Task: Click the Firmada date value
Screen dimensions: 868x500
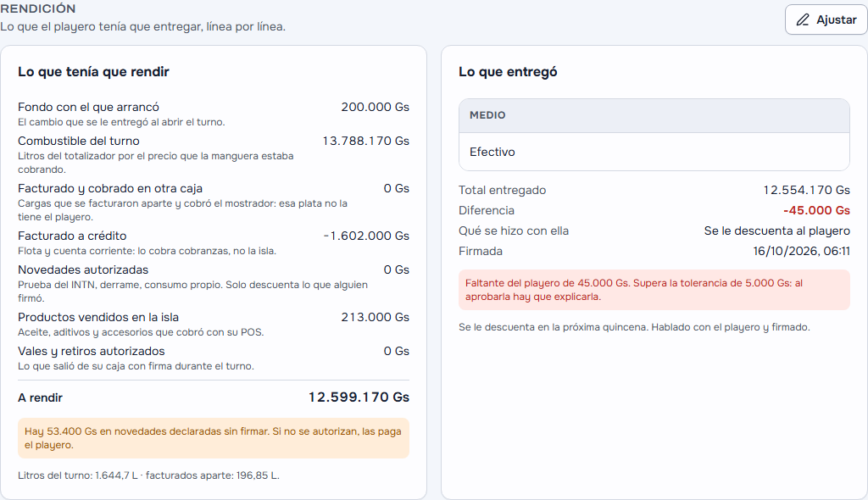Action: (801, 252)
